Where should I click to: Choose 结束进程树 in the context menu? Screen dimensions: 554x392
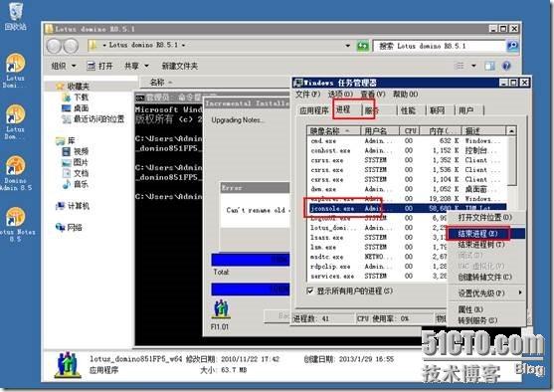[x=487, y=245]
